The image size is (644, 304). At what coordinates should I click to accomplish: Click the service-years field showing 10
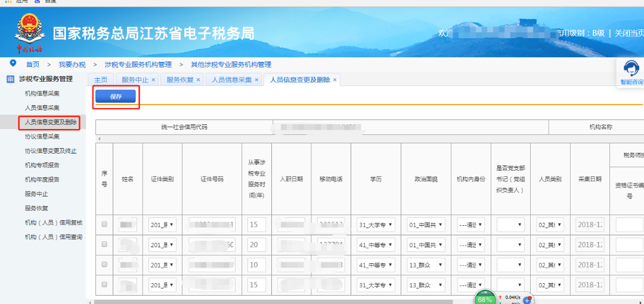(256, 265)
